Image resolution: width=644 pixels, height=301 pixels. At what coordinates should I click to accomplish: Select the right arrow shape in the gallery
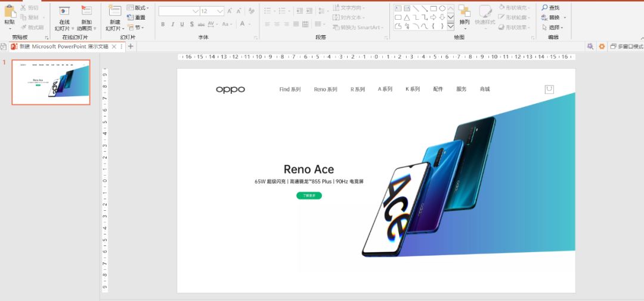(434, 17)
